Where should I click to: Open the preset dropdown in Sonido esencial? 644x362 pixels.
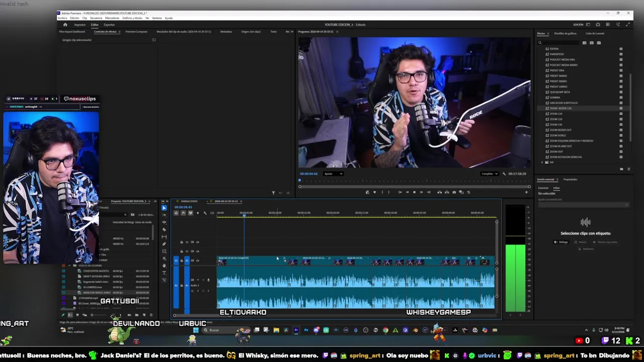coord(583,204)
